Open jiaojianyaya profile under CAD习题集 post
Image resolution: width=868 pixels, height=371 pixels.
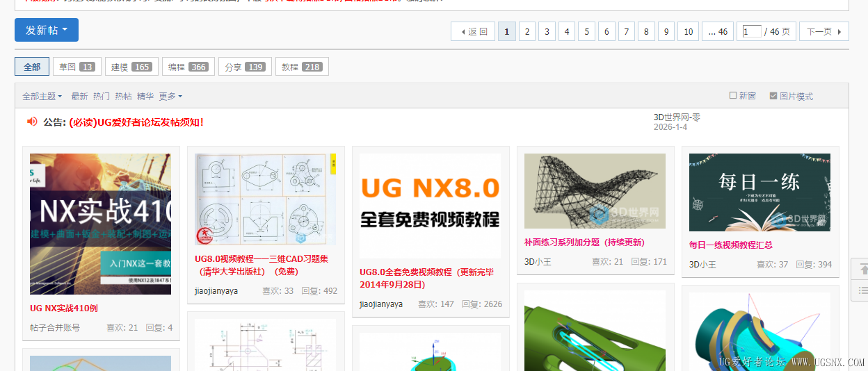point(216,290)
